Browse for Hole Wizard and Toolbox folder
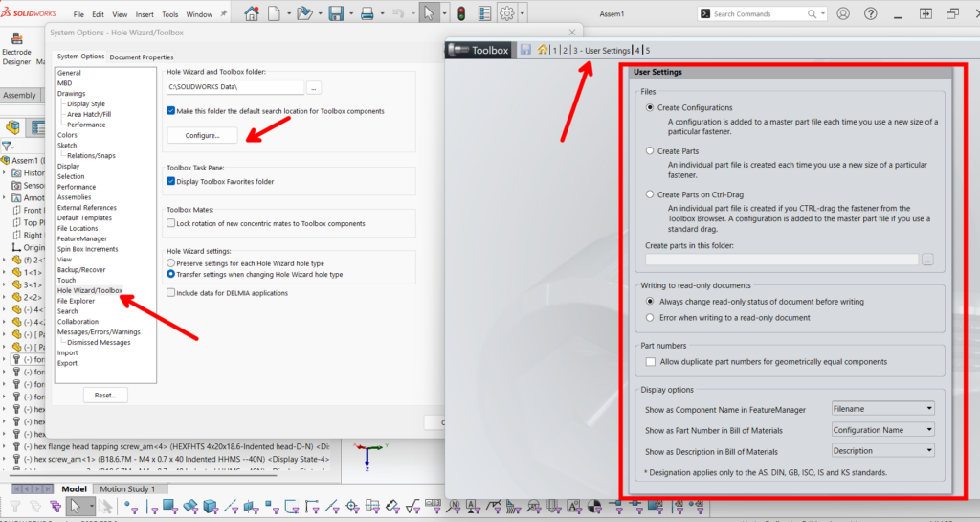 314,87
